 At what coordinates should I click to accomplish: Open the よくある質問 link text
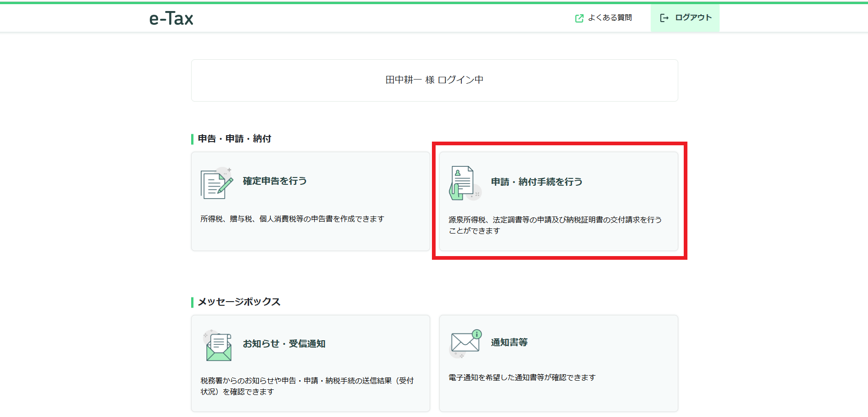tap(610, 17)
